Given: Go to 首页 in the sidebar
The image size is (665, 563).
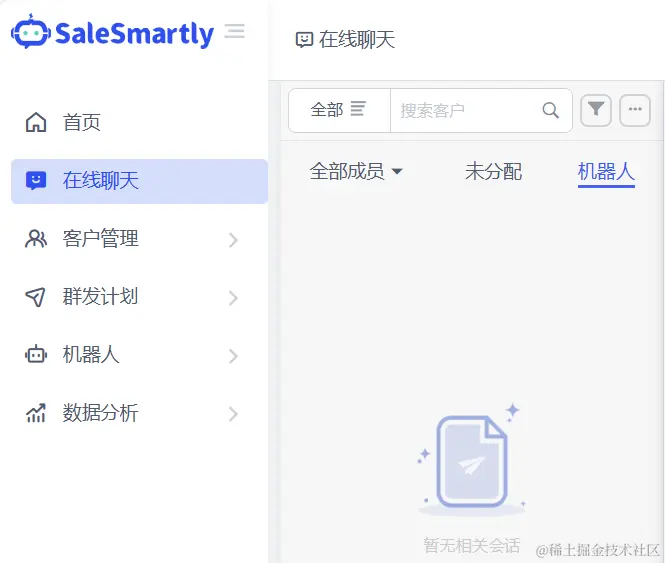Looking at the screenshot, I should click(x=139, y=123).
